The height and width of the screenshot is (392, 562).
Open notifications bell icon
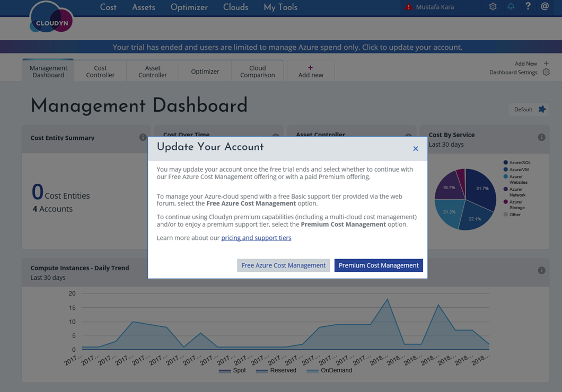511,6
